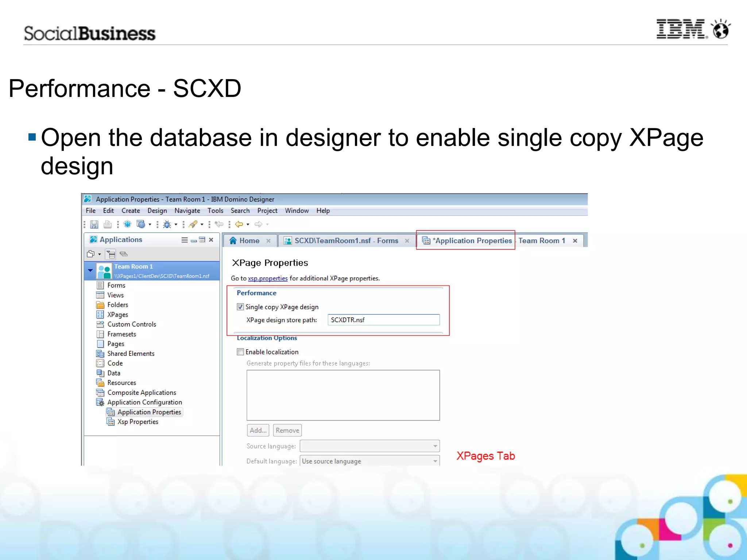Select Team Room 1 application entry

(152, 271)
